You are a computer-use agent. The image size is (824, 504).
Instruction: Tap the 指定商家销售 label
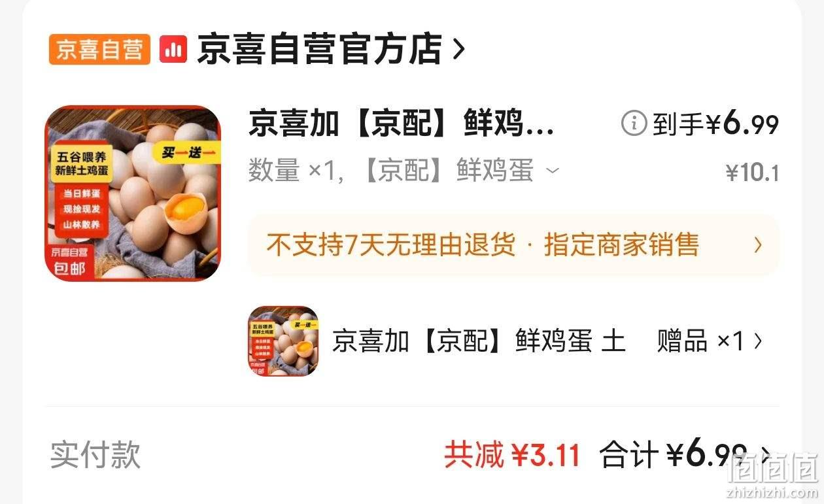(x=621, y=245)
